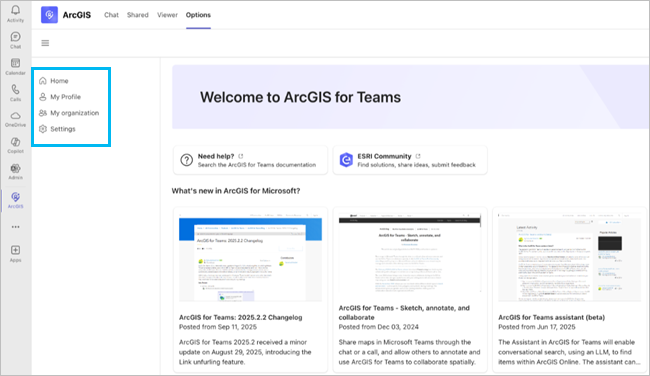
Task: Click 'Posted from Dec 03, 2024' text
Action: pyautogui.click(x=378, y=327)
